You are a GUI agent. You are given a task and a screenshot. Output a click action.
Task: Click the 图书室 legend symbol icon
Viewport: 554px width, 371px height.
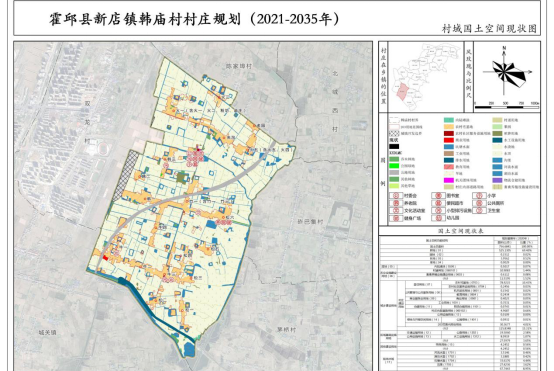coord(438,196)
